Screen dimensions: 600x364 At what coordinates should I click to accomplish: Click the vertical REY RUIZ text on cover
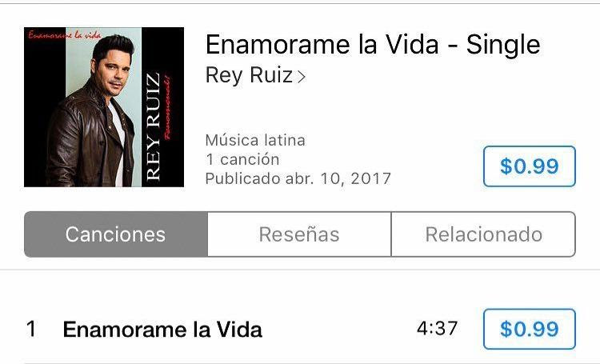[153, 126]
